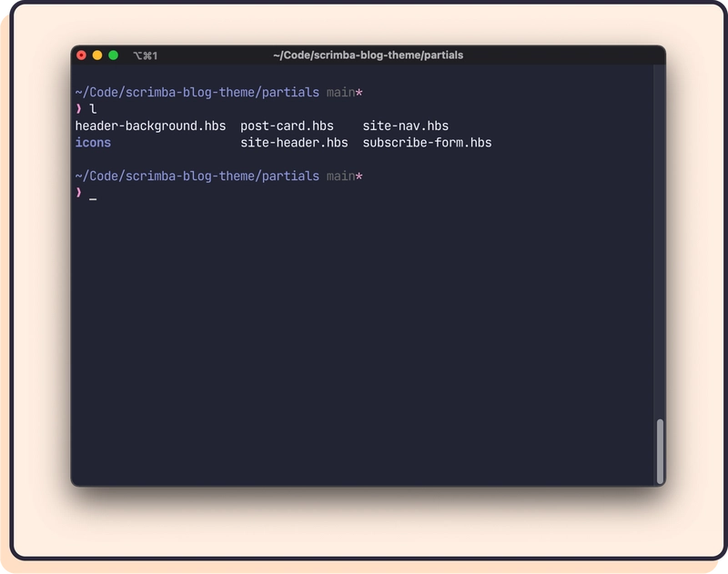The height and width of the screenshot is (574, 728).
Task: Select the 'main' branch label in lower prompt
Action: (340, 176)
